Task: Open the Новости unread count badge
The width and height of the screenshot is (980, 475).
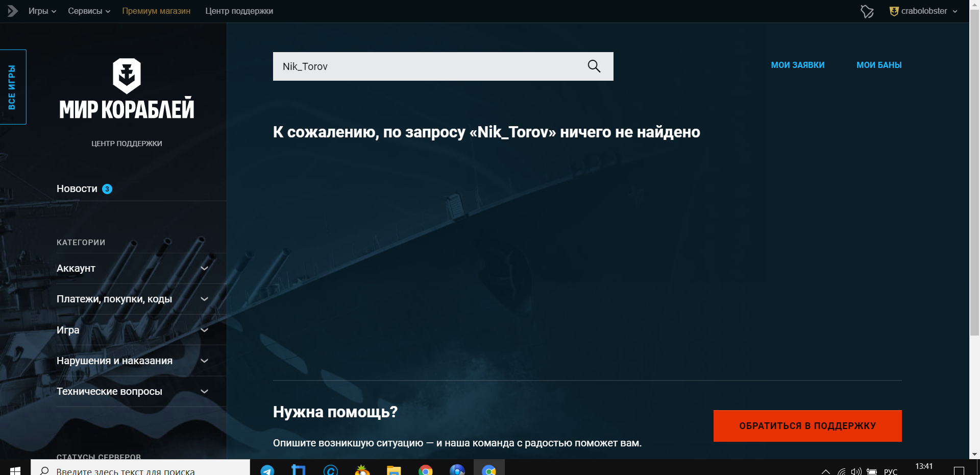Action: point(107,189)
